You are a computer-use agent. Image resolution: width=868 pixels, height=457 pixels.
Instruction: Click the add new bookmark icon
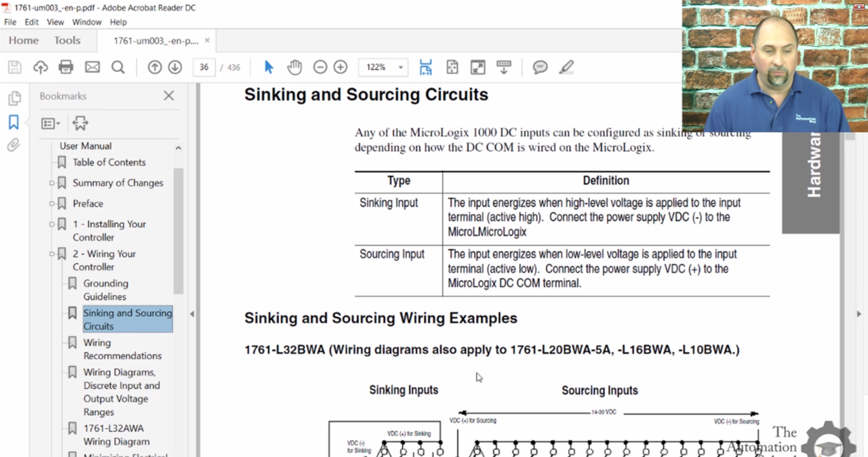click(x=80, y=123)
